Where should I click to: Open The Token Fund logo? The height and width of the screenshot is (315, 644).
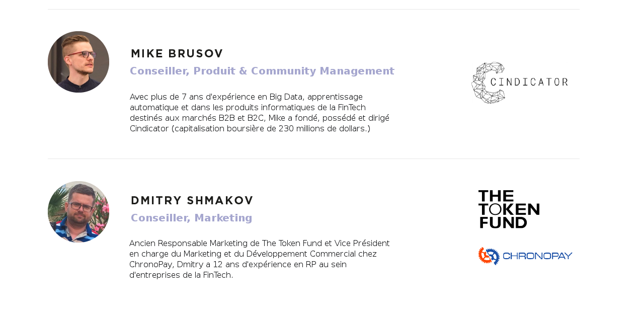(x=509, y=209)
